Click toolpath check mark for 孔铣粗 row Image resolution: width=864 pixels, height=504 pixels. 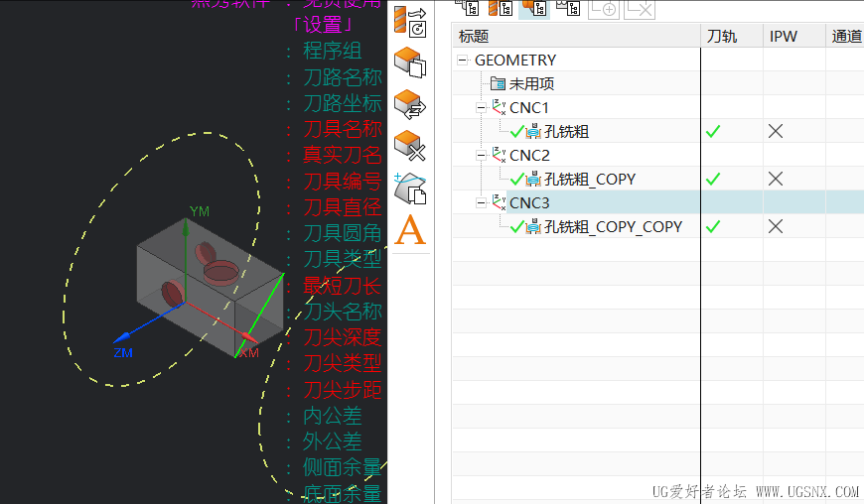713,131
